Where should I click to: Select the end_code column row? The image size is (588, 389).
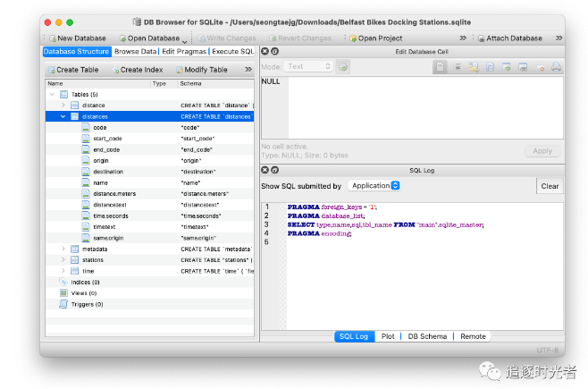149,149
